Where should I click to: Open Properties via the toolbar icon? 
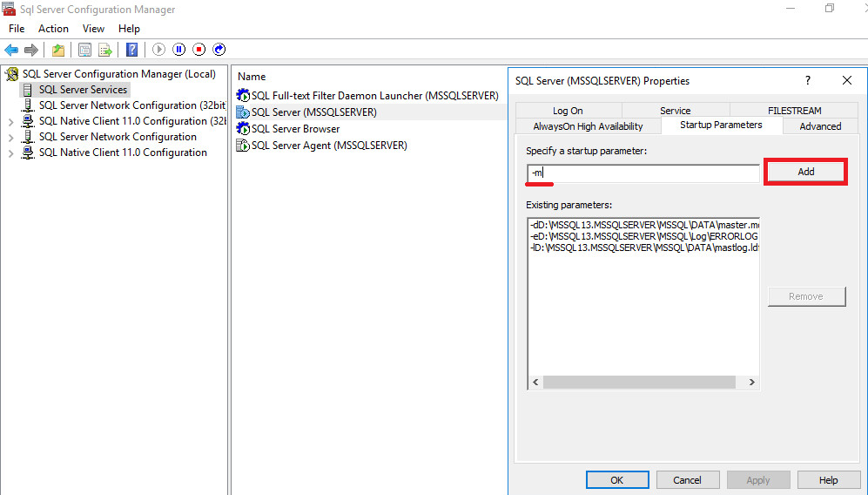pos(84,50)
